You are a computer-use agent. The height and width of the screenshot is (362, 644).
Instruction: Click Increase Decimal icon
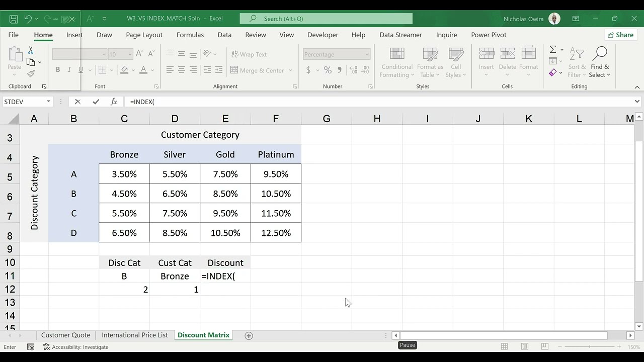[353, 70]
